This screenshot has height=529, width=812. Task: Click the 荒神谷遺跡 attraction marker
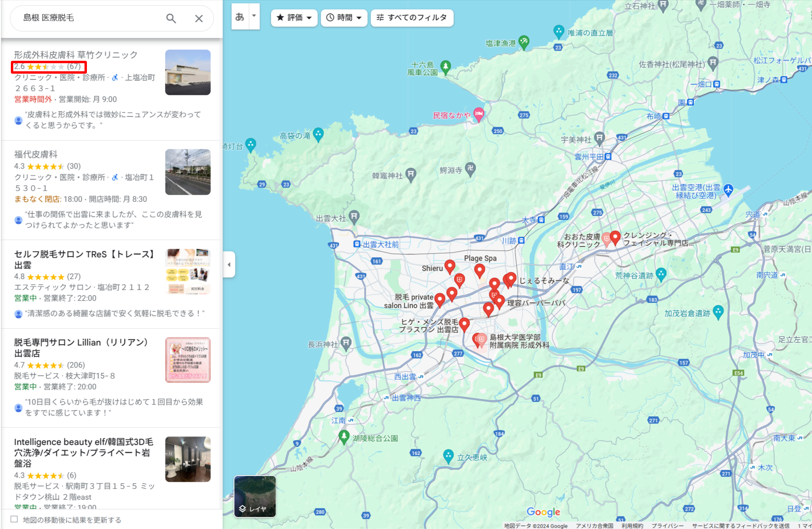[x=661, y=275]
